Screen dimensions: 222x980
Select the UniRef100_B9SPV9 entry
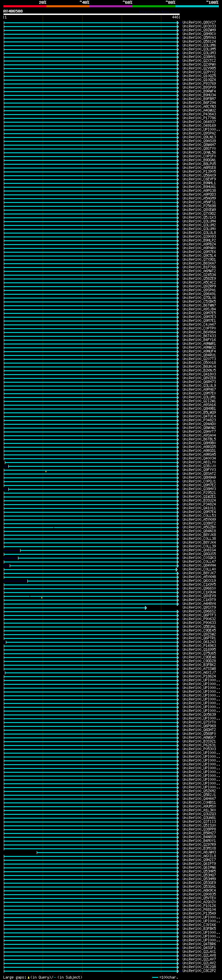coord(199,88)
